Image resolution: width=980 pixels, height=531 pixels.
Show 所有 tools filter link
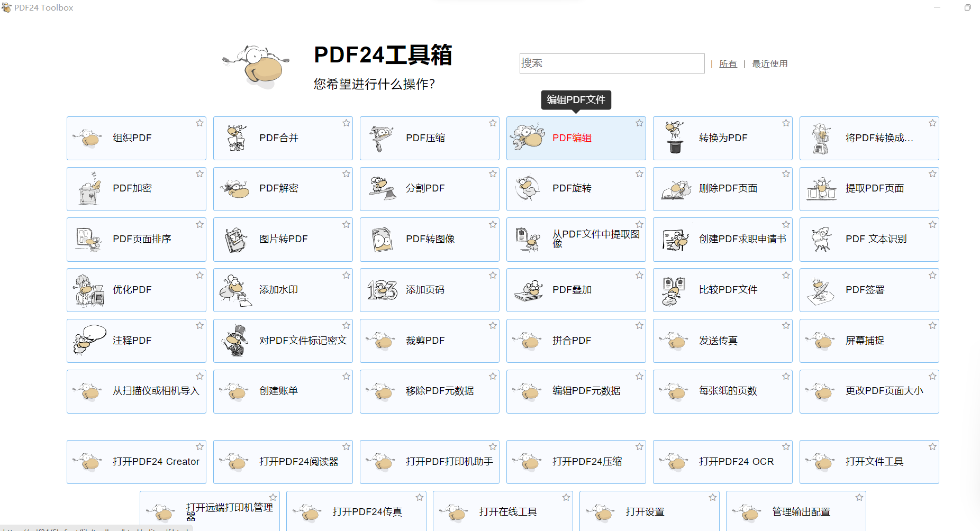tap(728, 64)
